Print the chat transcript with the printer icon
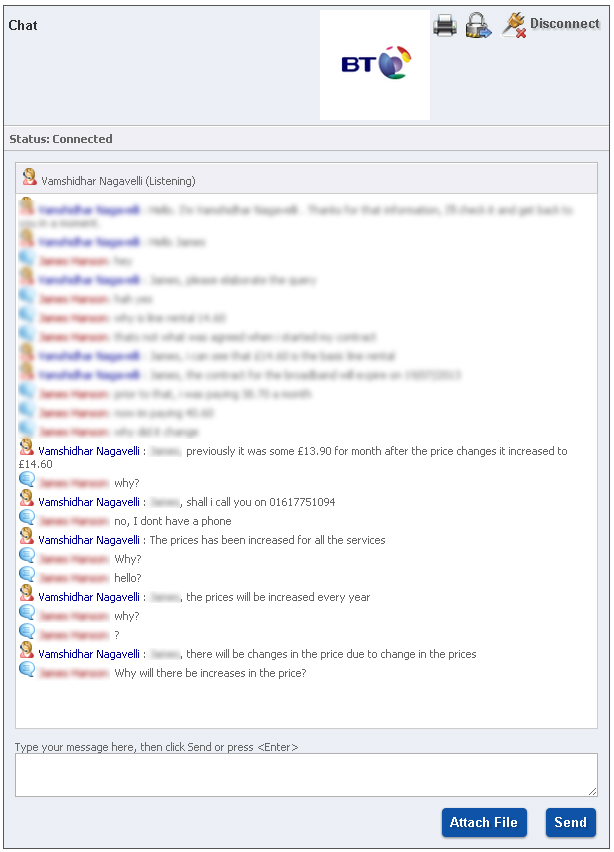 pos(445,26)
